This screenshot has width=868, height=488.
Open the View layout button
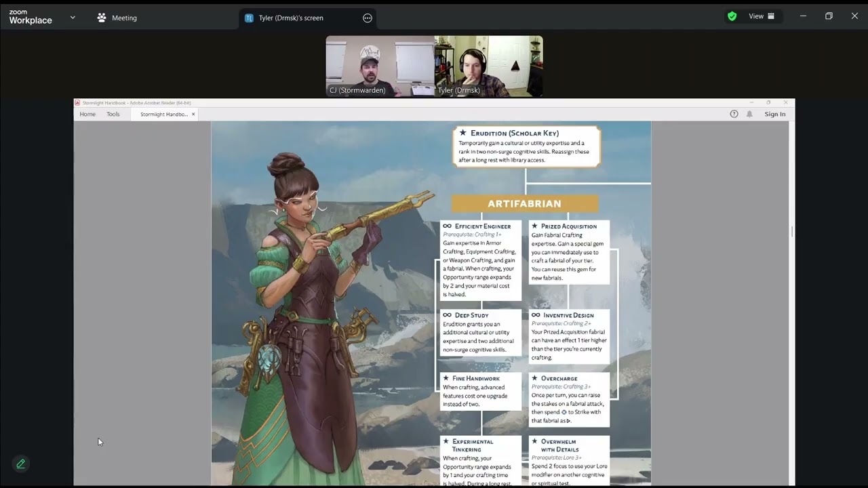coord(762,16)
